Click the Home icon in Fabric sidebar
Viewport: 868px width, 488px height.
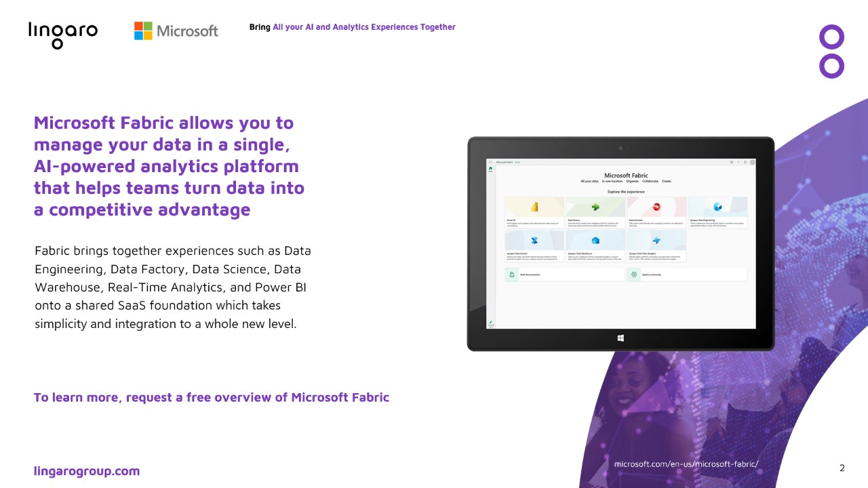click(x=490, y=169)
